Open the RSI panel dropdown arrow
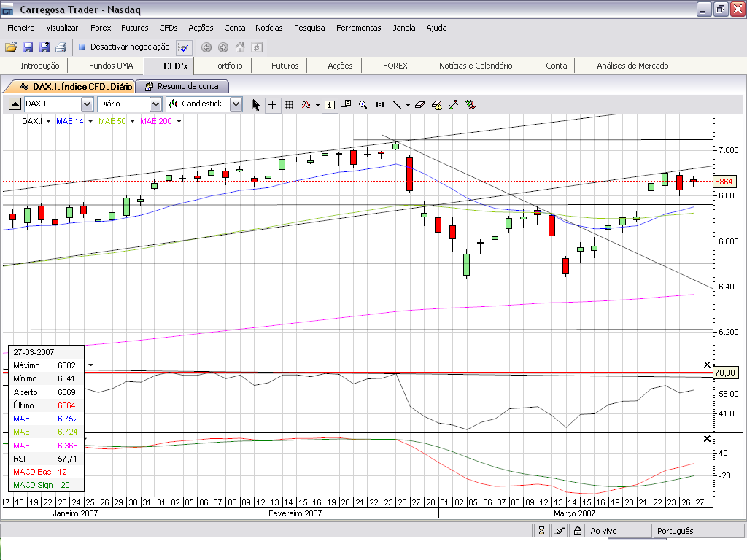Image resolution: width=747 pixels, height=560 pixels. [x=90, y=365]
